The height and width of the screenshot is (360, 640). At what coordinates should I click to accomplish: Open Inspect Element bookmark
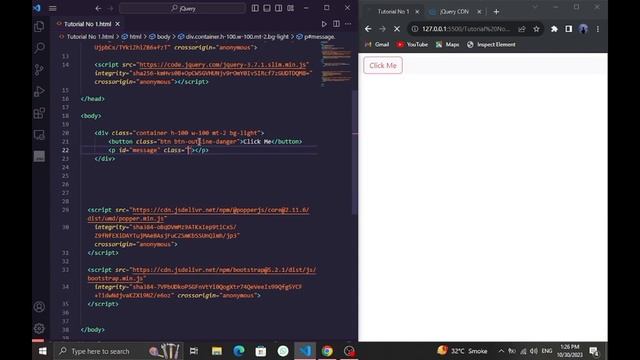click(x=491, y=44)
